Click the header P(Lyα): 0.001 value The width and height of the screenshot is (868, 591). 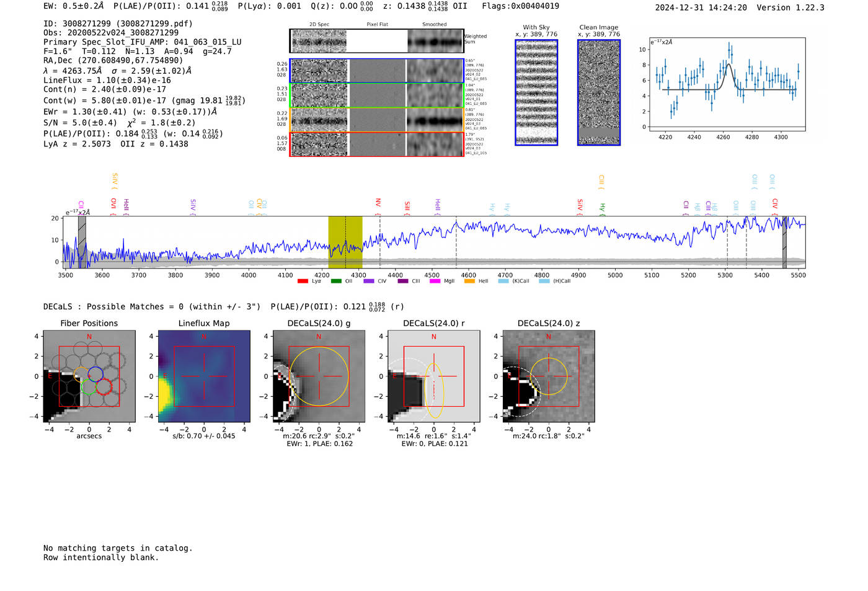click(269, 6)
